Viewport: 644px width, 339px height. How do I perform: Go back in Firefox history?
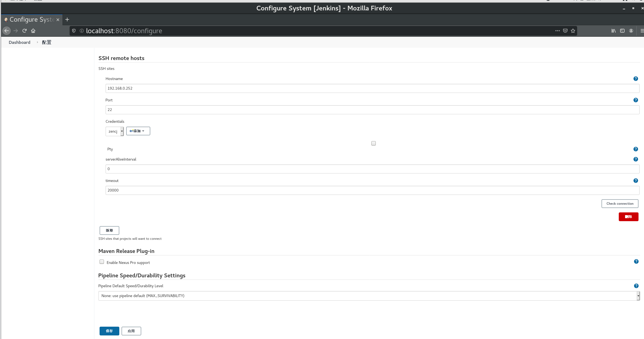(x=7, y=31)
